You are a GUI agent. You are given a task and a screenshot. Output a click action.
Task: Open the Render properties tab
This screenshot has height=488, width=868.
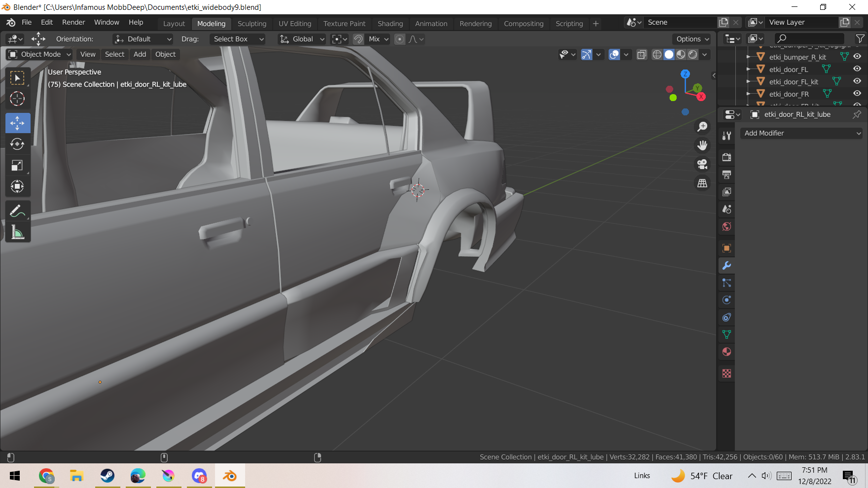[x=726, y=157]
